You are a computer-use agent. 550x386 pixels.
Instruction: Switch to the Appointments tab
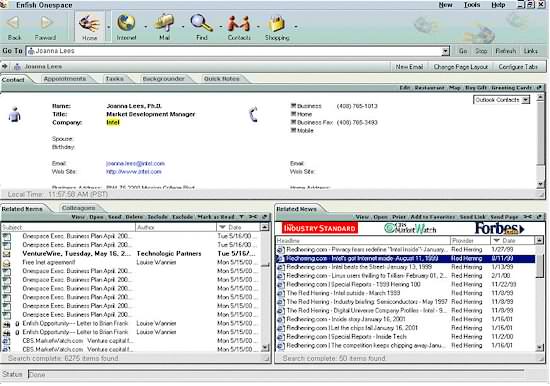(65, 79)
